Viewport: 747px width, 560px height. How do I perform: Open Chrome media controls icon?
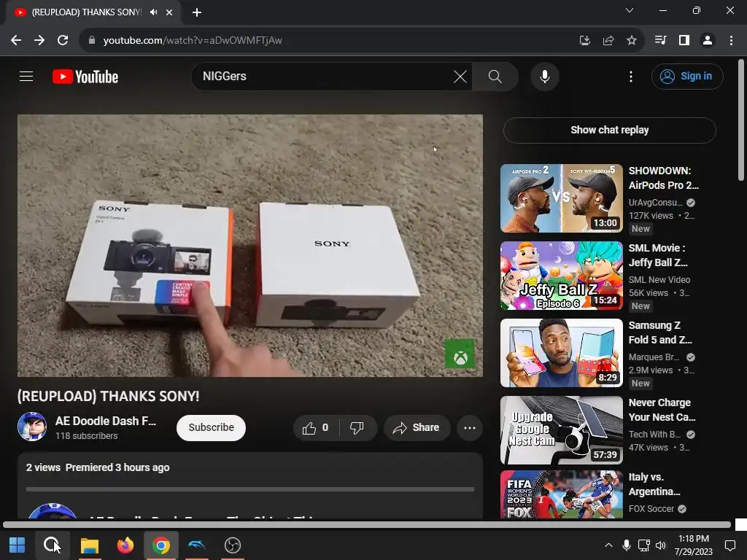(x=660, y=41)
